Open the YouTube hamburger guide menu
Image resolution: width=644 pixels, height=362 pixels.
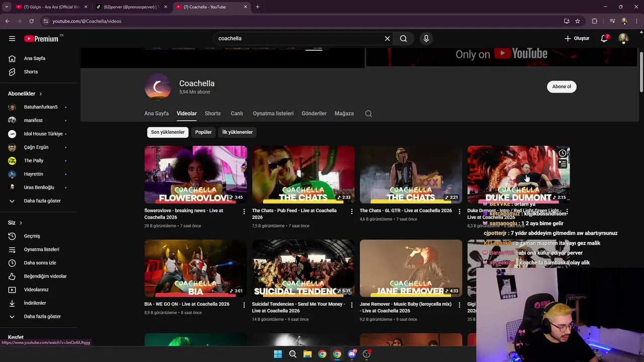tap(12, 38)
